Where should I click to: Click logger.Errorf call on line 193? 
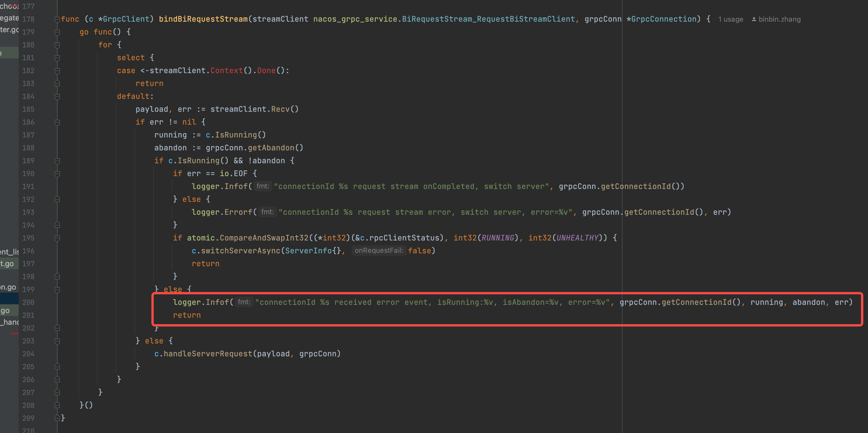click(222, 212)
